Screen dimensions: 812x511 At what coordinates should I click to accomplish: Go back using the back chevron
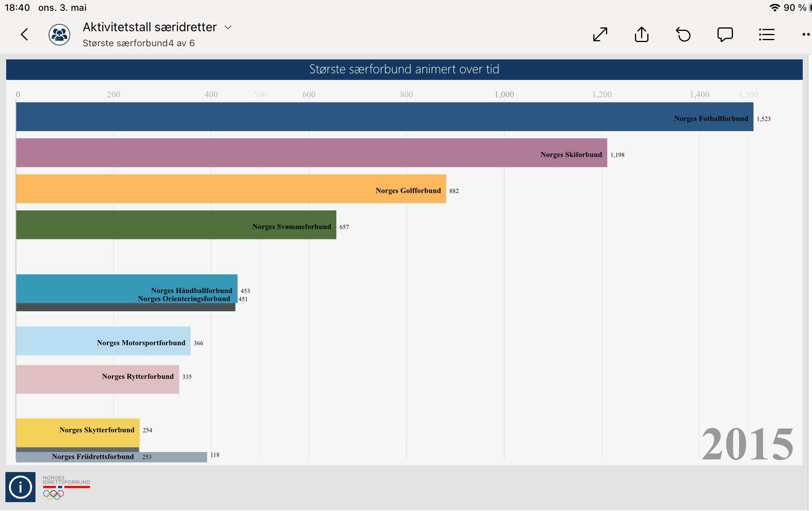coord(24,35)
